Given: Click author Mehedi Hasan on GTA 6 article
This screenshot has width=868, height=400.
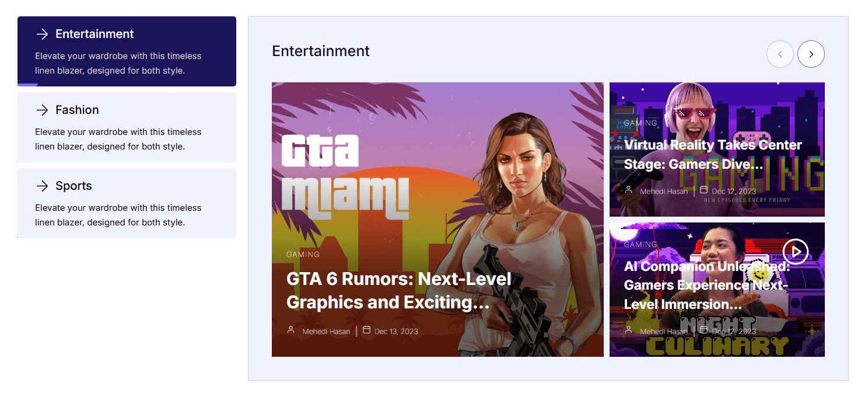Looking at the screenshot, I should coord(326,332).
